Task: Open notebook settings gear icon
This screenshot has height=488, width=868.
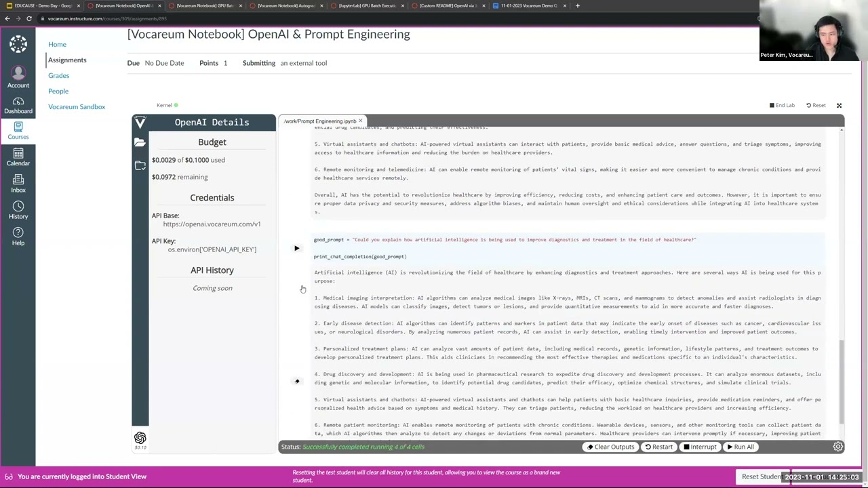Action: click(x=838, y=447)
